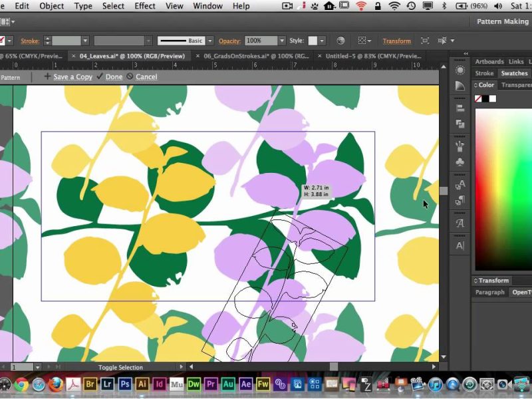Click the Stroke link label
Image resolution: width=532 pixels, height=399 pixels.
coord(30,41)
